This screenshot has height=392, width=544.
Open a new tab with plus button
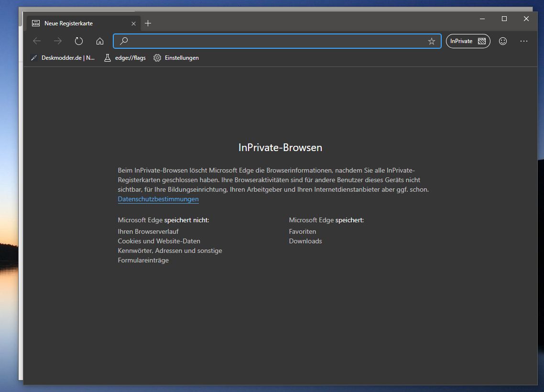click(x=148, y=23)
